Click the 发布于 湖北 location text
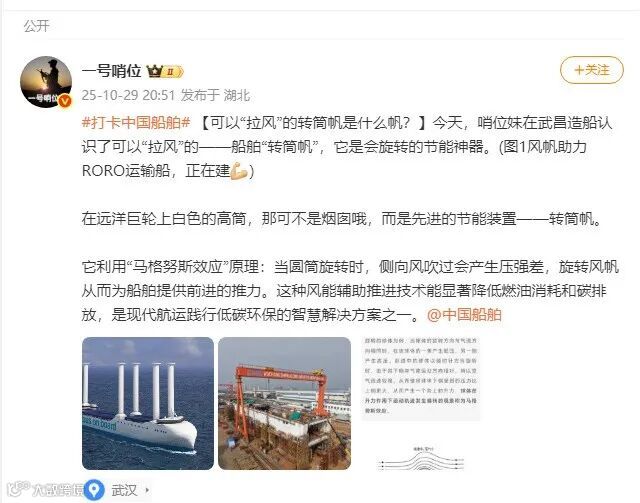Image resolution: width=640 pixels, height=503 pixels. point(215,96)
